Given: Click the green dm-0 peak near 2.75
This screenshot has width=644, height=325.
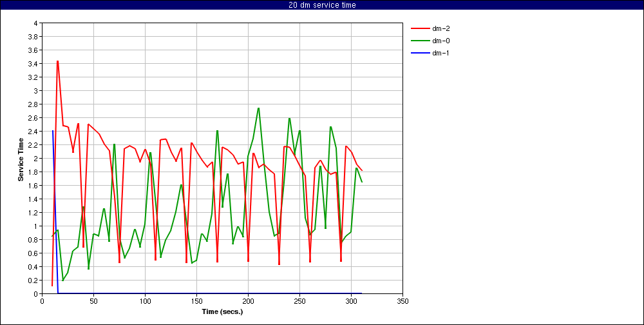Looking at the screenshot, I should click(258, 108).
